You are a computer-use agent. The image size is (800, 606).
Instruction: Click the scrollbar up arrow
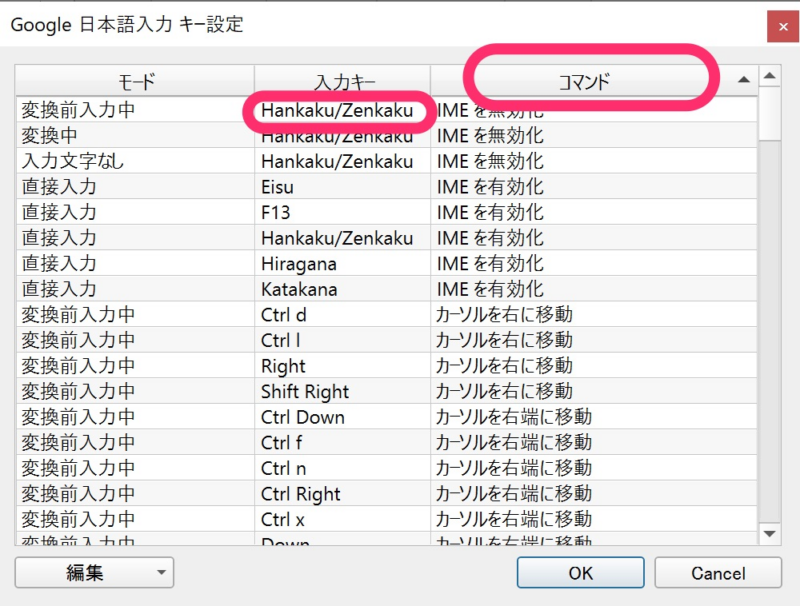[x=769, y=76]
